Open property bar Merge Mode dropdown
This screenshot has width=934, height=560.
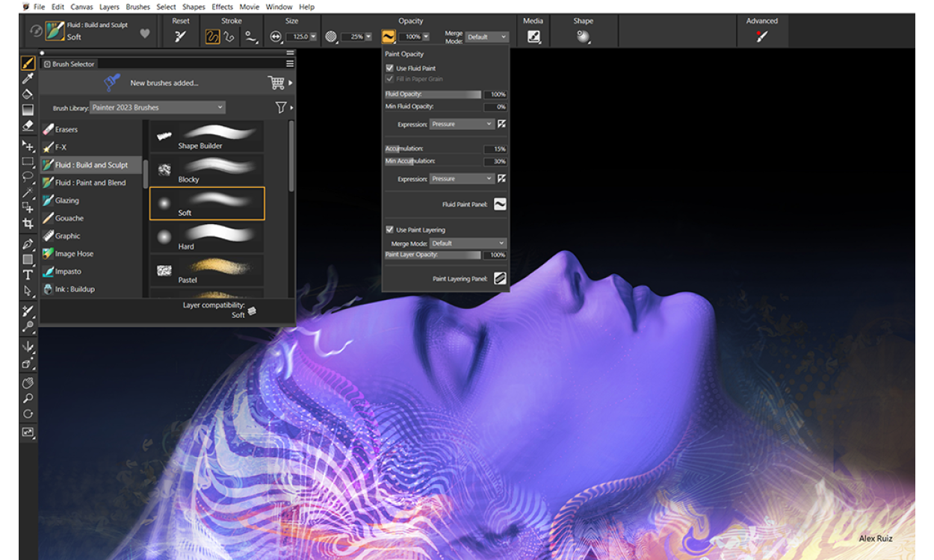486,36
